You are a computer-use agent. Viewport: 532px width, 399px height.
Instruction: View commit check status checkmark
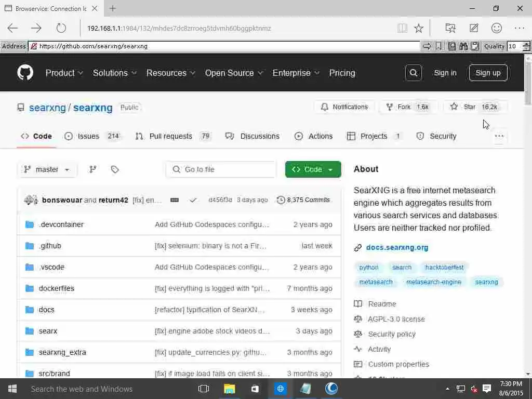pyautogui.click(x=193, y=200)
